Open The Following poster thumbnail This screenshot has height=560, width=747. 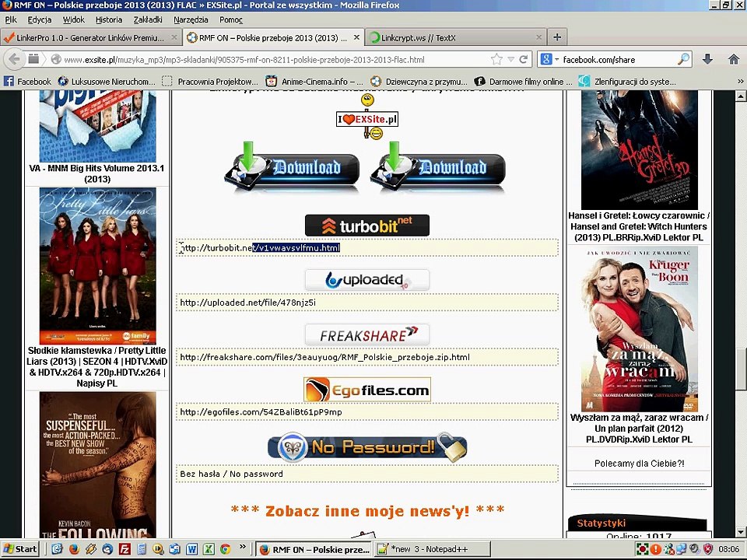pos(98,465)
